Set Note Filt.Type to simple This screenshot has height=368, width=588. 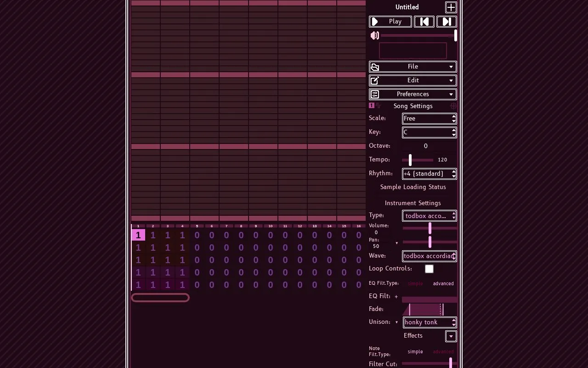click(415, 351)
